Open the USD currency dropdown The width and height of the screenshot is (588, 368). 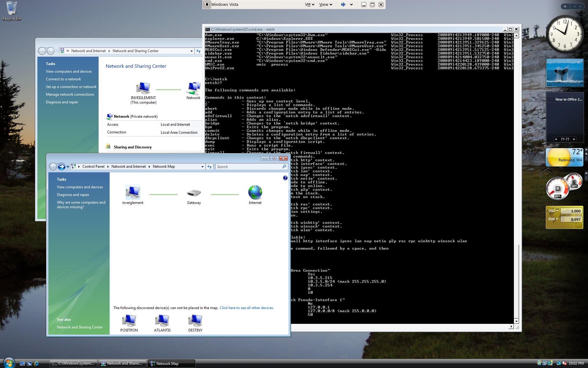(x=553, y=211)
